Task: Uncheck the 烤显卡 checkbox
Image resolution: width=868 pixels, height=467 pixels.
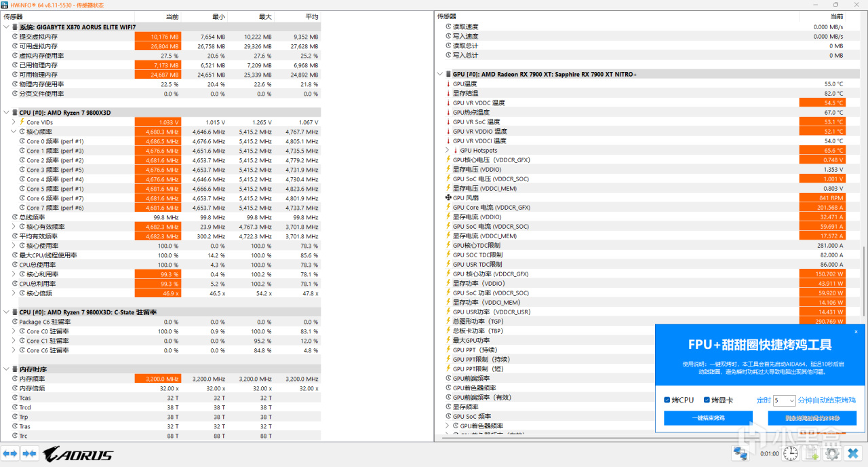Action: tap(707, 400)
